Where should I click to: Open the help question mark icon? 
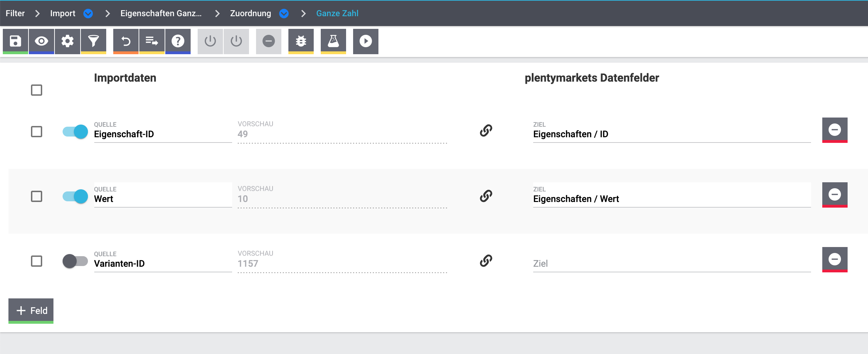point(178,41)
